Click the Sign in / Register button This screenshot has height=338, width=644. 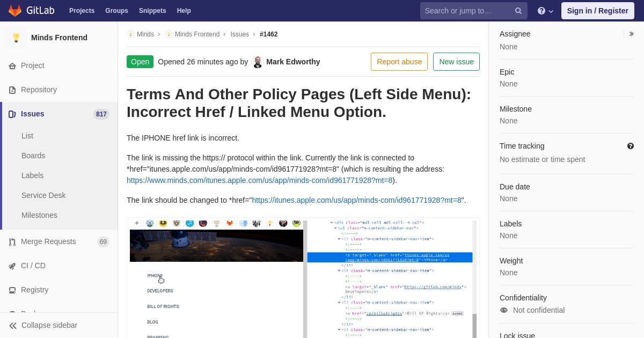tap(597, 11)
